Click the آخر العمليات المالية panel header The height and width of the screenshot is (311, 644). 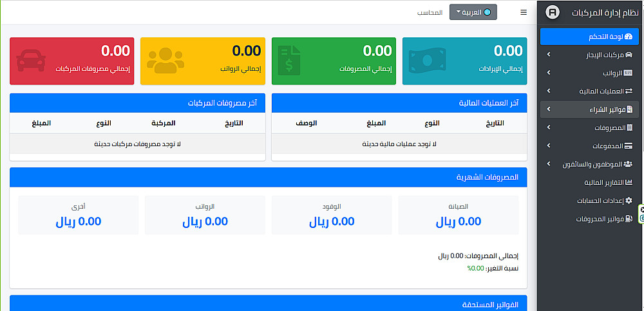point(399,103)
